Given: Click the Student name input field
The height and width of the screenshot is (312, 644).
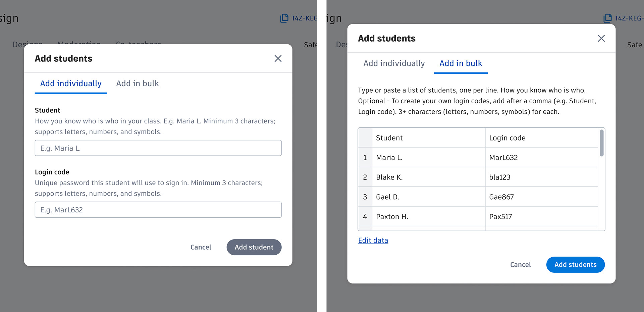Looking at the screenshot, I should [158, 148].
